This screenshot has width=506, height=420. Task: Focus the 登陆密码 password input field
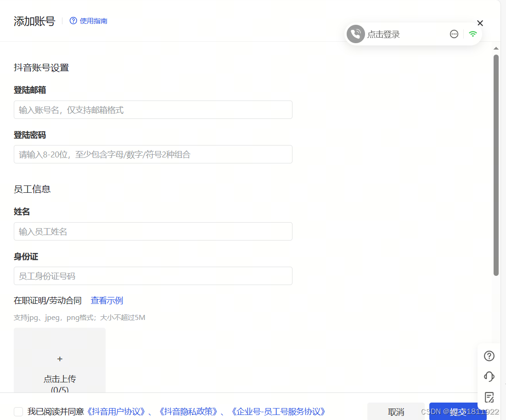click(153, 154)
